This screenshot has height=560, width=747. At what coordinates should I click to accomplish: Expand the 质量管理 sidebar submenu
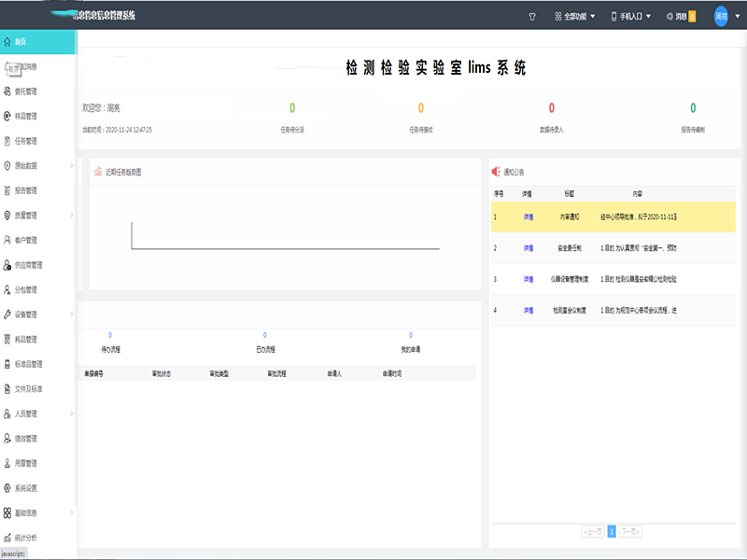point(72,216)
